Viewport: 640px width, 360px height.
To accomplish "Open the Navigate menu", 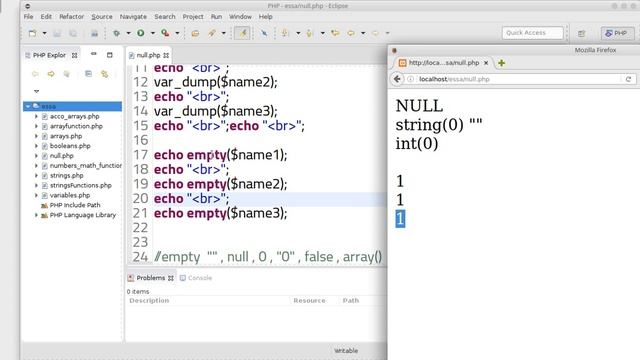I will click(x=133, y=17).
